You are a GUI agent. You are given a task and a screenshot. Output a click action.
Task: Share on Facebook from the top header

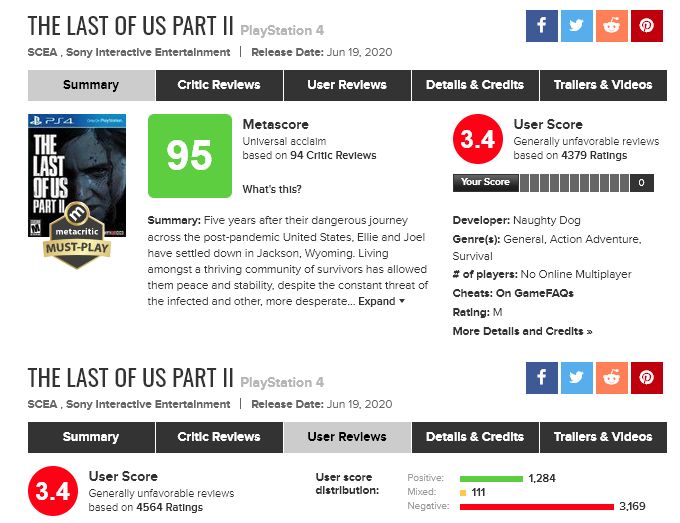(x=542, y=26)
